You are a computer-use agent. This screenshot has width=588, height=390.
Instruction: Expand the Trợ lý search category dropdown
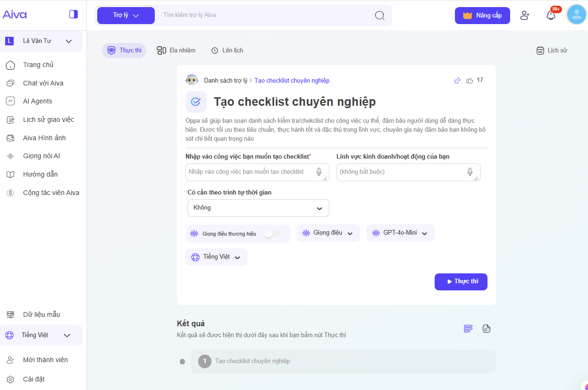[126, 15]
